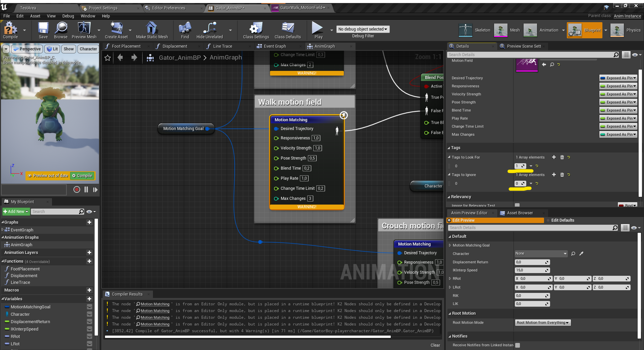Open Desired Trajectory Exposed As Pin dropdown
Image resolution: width=644 pixels, height=350 pixels.
(618, 78)
